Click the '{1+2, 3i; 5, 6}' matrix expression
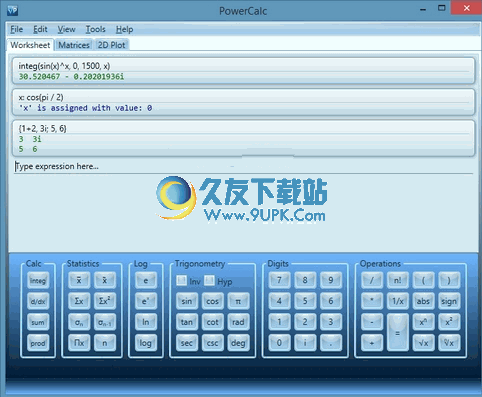Viewport: 482px width, 397px height. coord(42,128)
